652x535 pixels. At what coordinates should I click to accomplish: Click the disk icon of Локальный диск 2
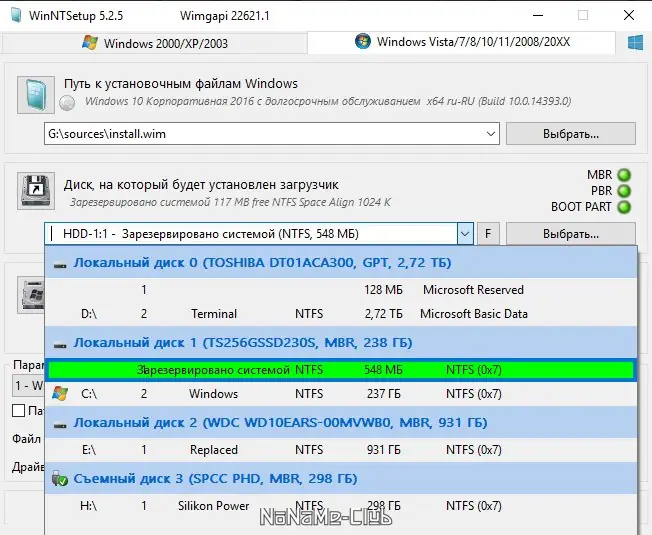(x=60, y=424)
